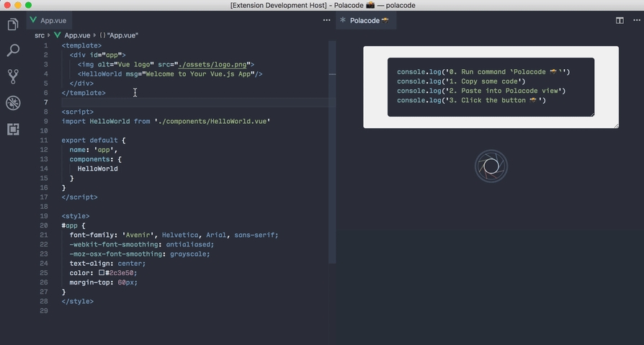Click color swatch next to #2c3e50
The width and height of the screenshot is (644, 345).
tap(102, 273)
